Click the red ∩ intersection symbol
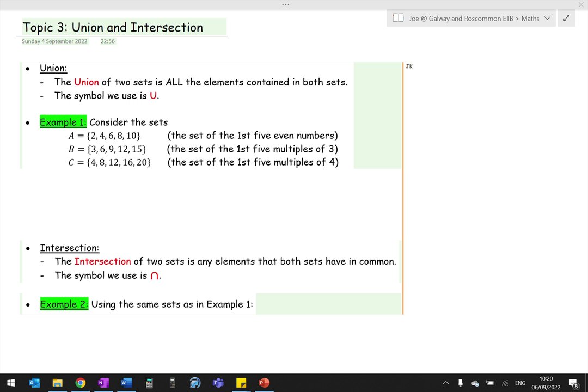 pos(154,275)
